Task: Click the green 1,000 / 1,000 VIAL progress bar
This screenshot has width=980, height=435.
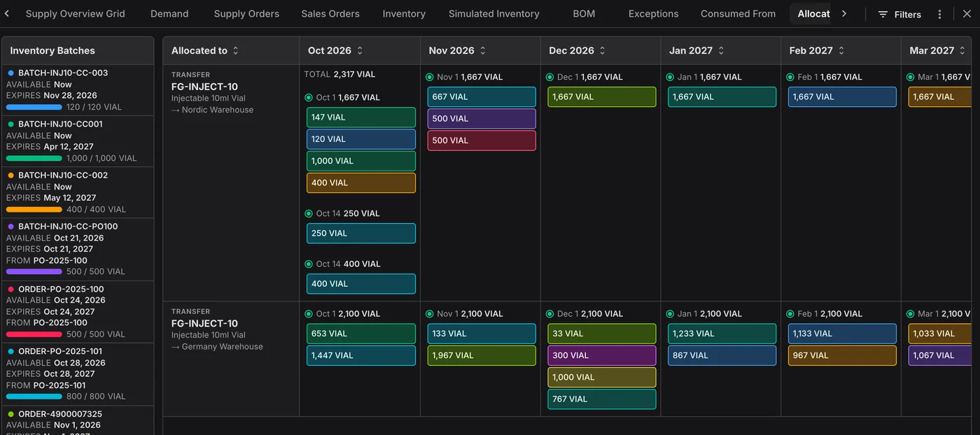Action: 34,159
